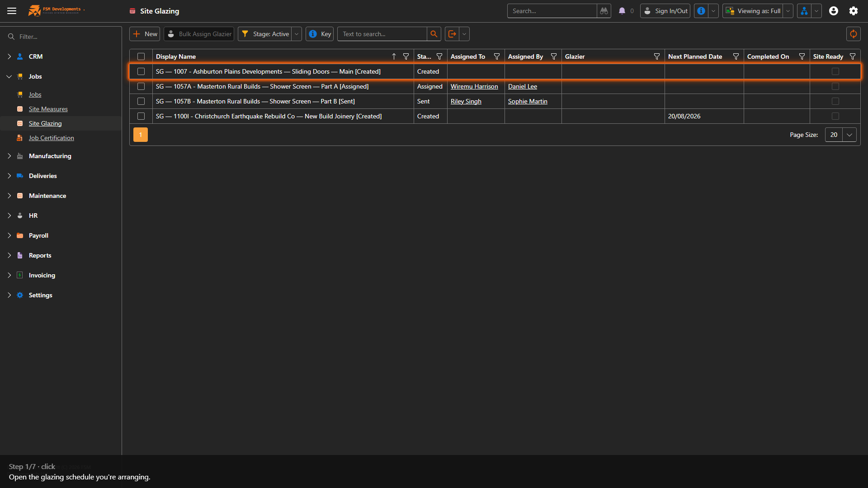
Task: Click the binoculars search icon
Action: (x=604, y=11)
